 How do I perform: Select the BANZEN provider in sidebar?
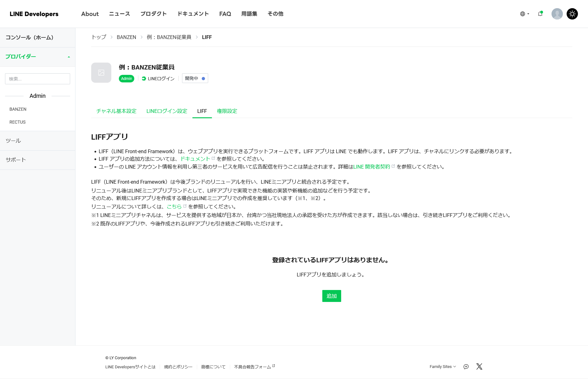tap(18, 109)
